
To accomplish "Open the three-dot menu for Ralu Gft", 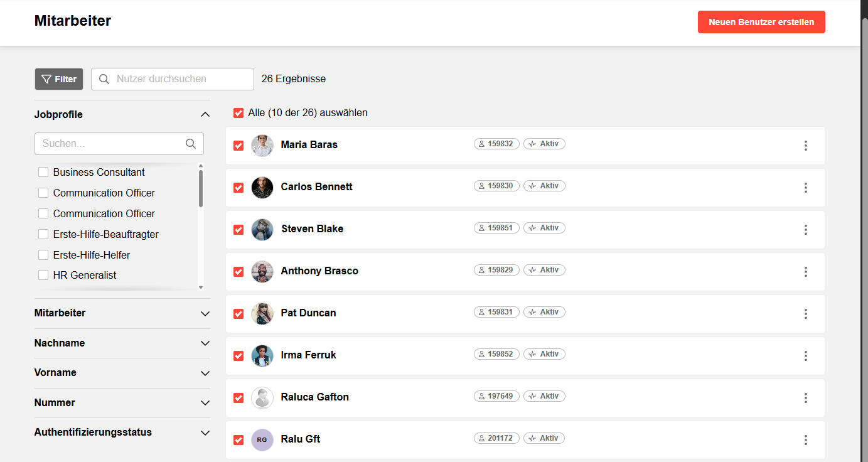I will (806, 440).
